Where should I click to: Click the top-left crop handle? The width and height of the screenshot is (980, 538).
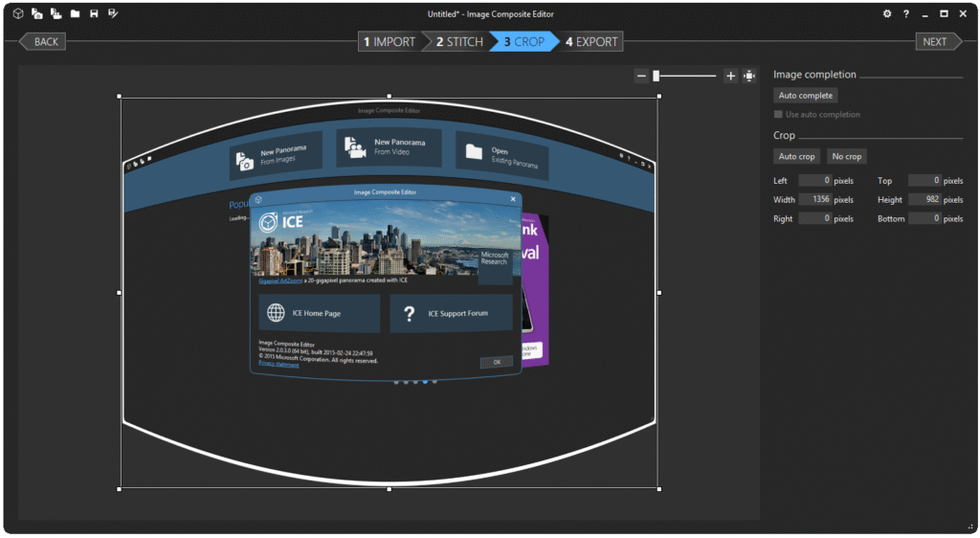pyautogui.click(x=120, y=97)
